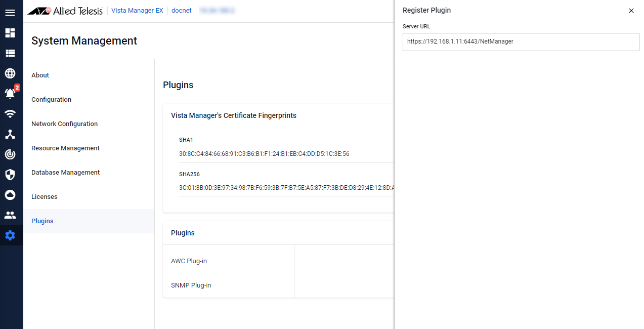This screenshot has width=644, height=329.
Task: Open the radar target icon in sidebar
Action: 10,154
